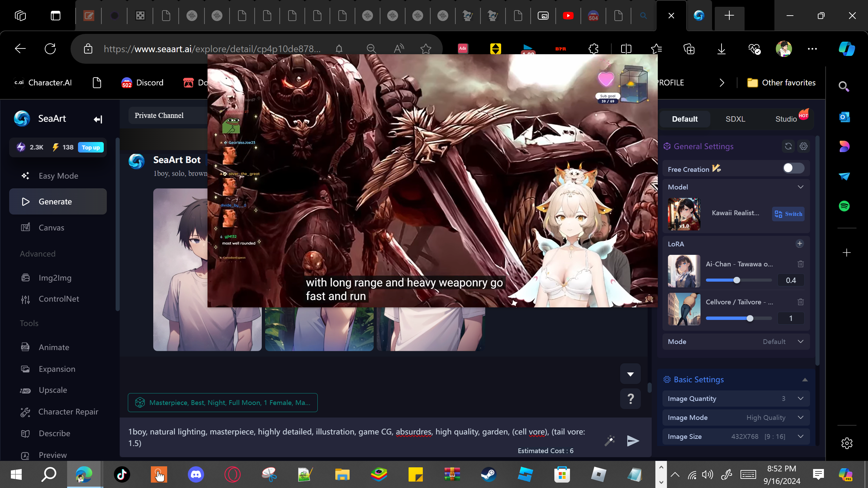Open Canvas in the sidebar
Screen dimensions: 868x488
coord(58,227)
